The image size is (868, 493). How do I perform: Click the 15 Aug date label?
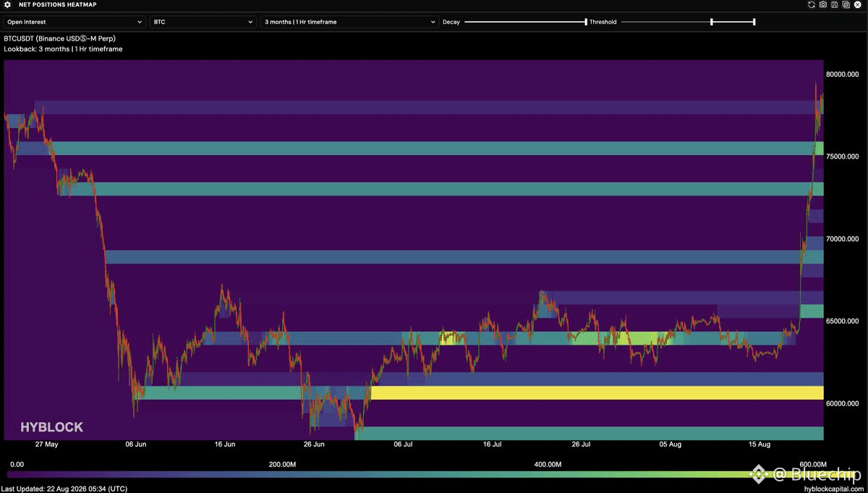click(760, 444)
